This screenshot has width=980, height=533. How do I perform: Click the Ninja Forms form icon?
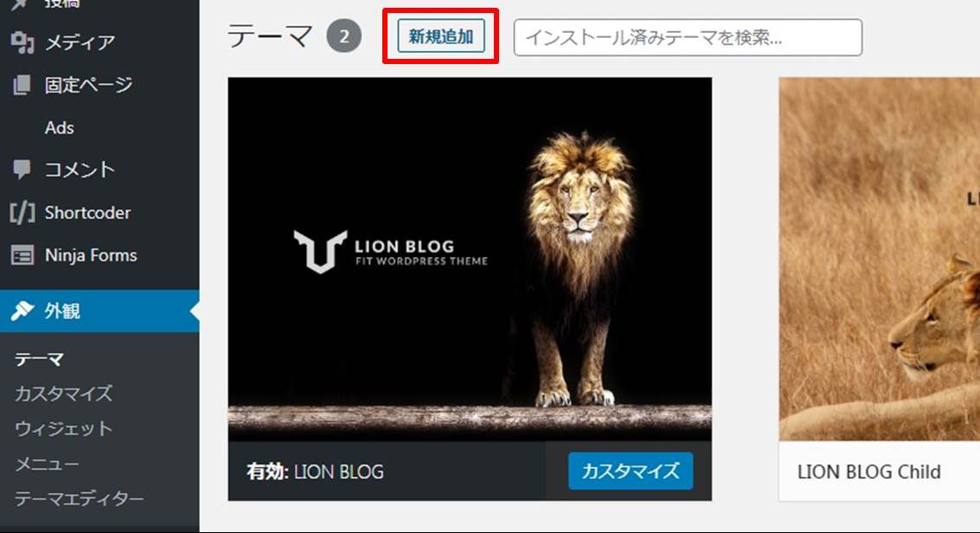point(22,255)
